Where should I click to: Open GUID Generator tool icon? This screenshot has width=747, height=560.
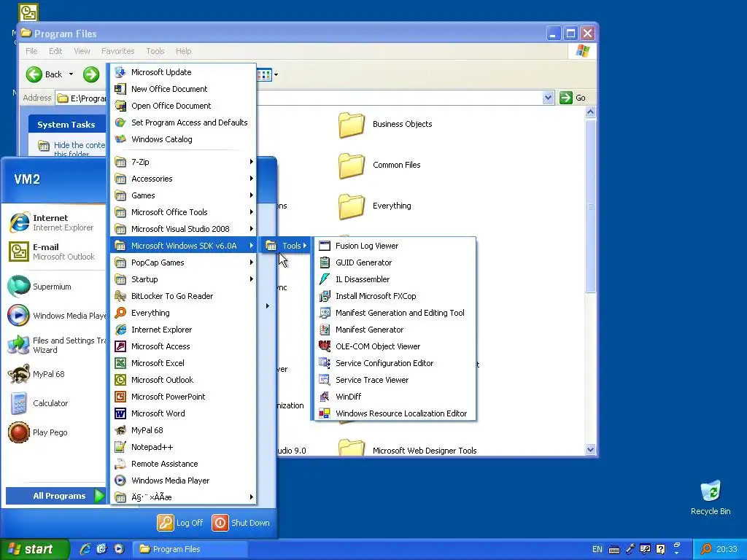(325, 262)
